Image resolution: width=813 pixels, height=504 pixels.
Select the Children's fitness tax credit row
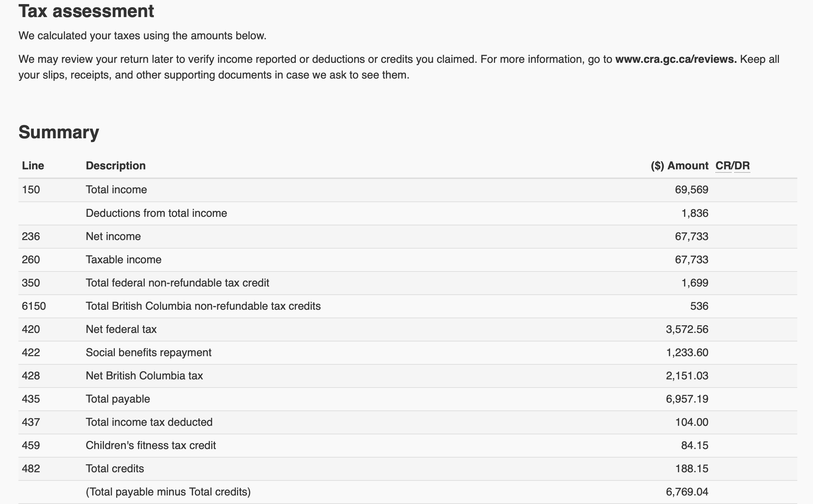tap(151, 446)
